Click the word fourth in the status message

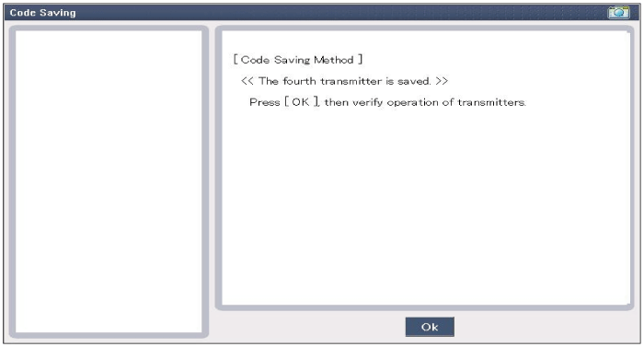click(299, 81)
